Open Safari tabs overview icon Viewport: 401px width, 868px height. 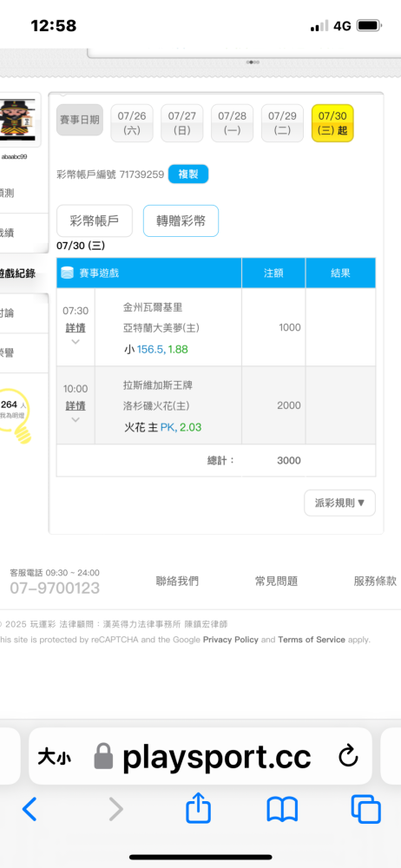pyautogui.click(x=366, y=809)
